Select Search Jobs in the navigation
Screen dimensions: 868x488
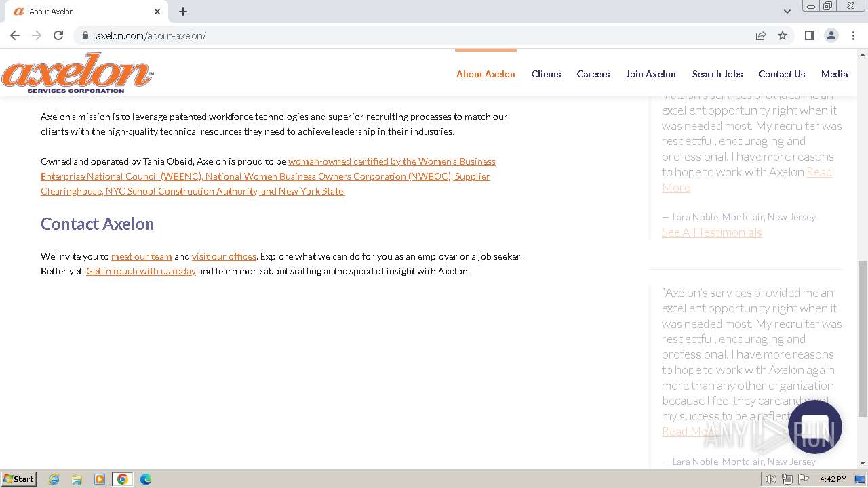point(717,74)
